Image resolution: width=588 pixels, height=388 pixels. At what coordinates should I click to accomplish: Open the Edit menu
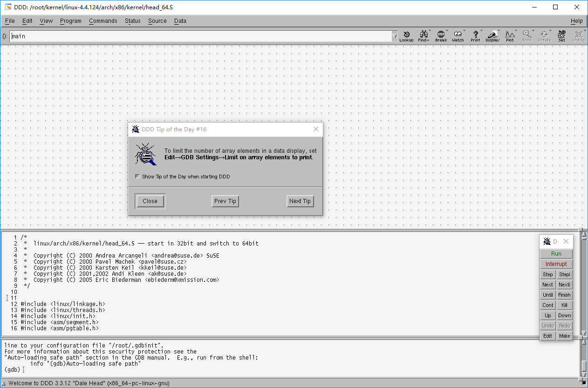(27, 20)
